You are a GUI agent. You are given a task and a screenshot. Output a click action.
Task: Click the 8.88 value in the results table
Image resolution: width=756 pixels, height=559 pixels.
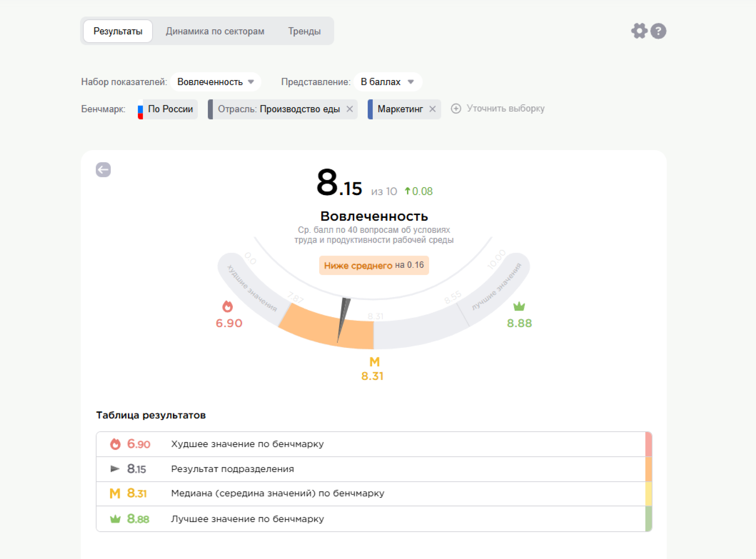pyautogui.click(x=138, y=519)
